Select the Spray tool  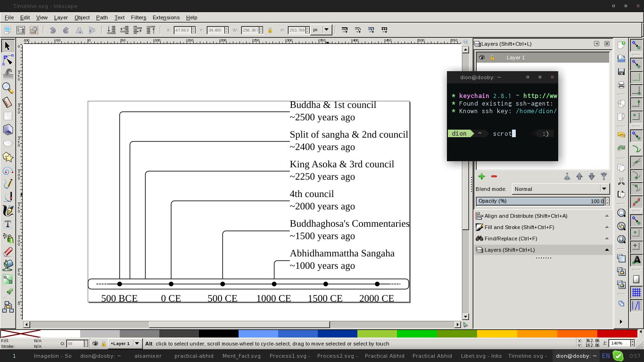(x=8, y=238)
